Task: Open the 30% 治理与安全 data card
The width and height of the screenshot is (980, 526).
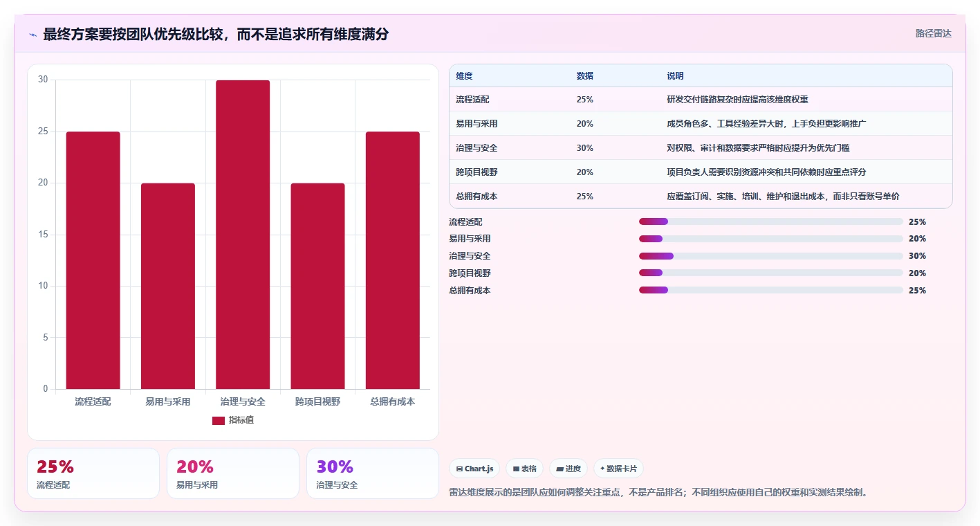Action: pos(373,473)
